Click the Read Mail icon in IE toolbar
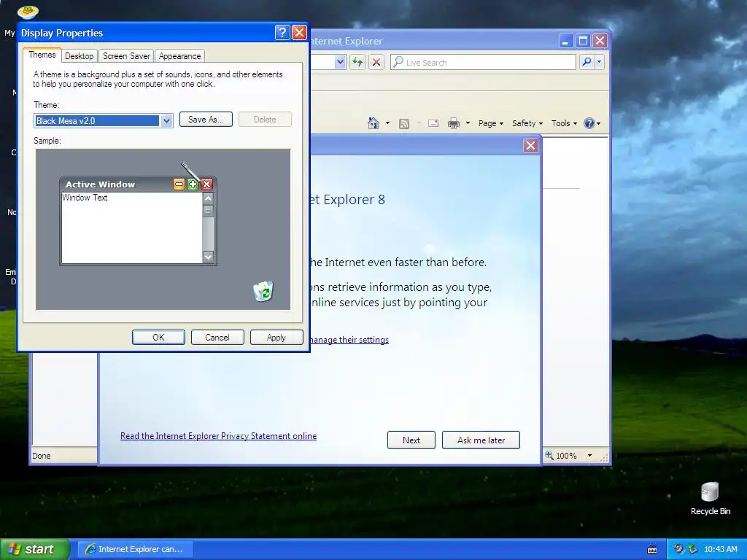This screenshot has width=747, height=560. point(433,123)
